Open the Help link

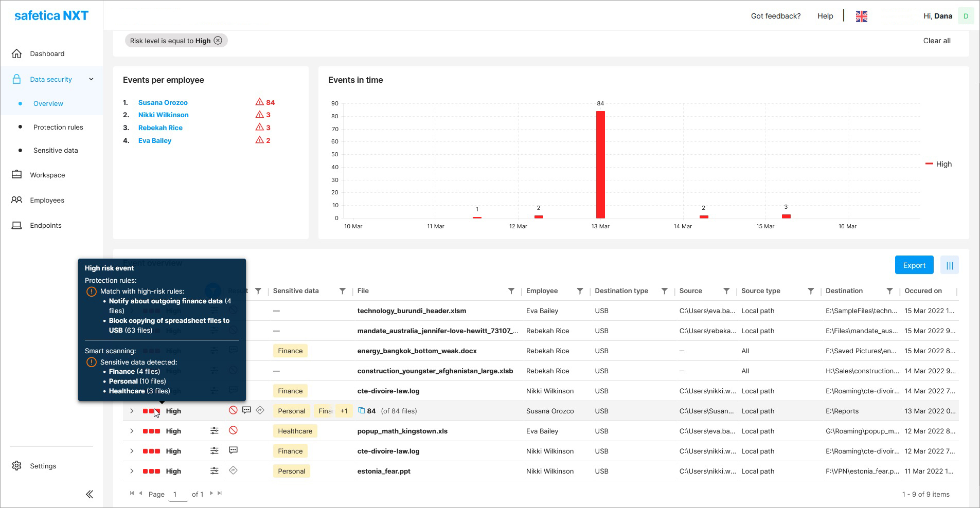coord(825,16)
